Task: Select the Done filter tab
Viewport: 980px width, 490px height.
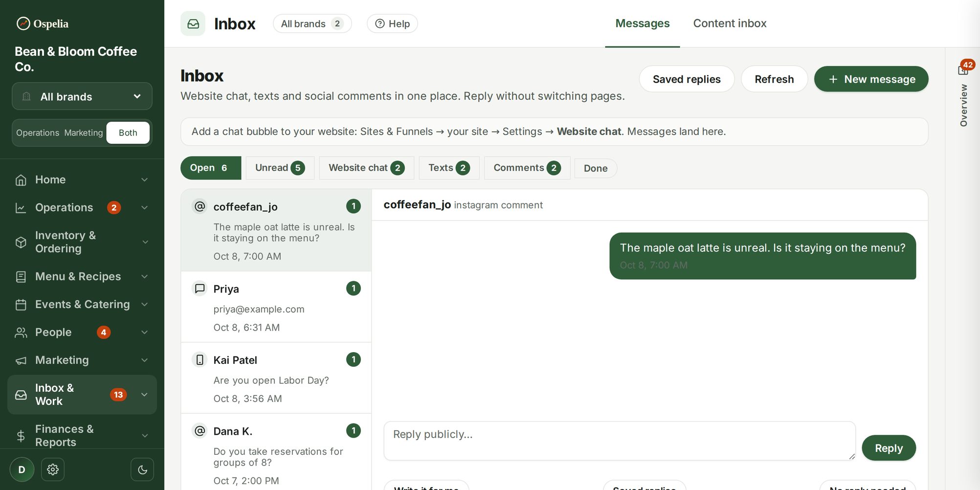Action: [596, 168]
